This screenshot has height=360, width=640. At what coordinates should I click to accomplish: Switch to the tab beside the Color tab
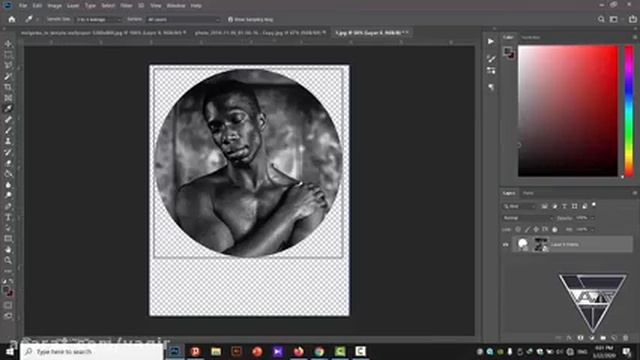point(531,37)
